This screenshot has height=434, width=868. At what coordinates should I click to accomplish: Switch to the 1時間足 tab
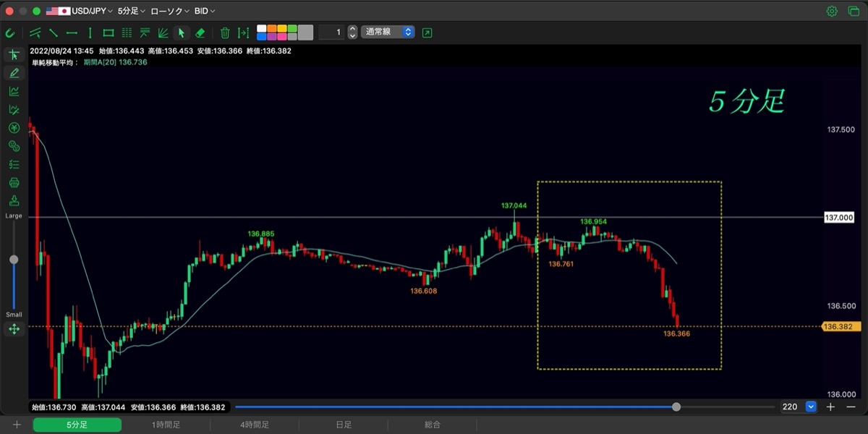(166, 425)
